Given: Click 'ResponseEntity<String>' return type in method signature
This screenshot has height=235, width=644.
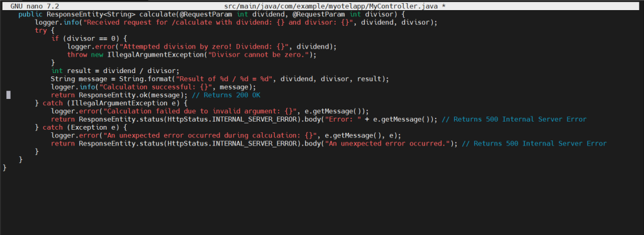Looking at the screenshot, I should click(x=91, y=14).
